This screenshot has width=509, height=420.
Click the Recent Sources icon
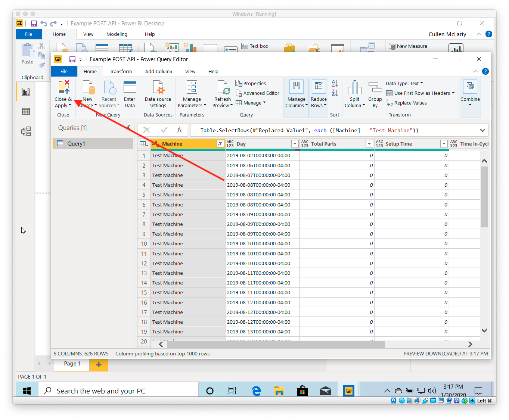pyautogui.click(x=109, y=87)
